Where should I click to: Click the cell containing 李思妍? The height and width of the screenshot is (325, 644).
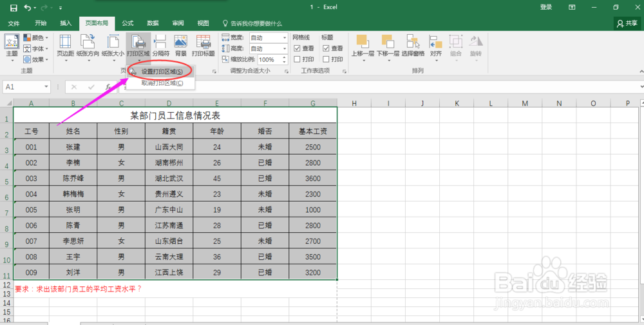[x=73, y=241]
